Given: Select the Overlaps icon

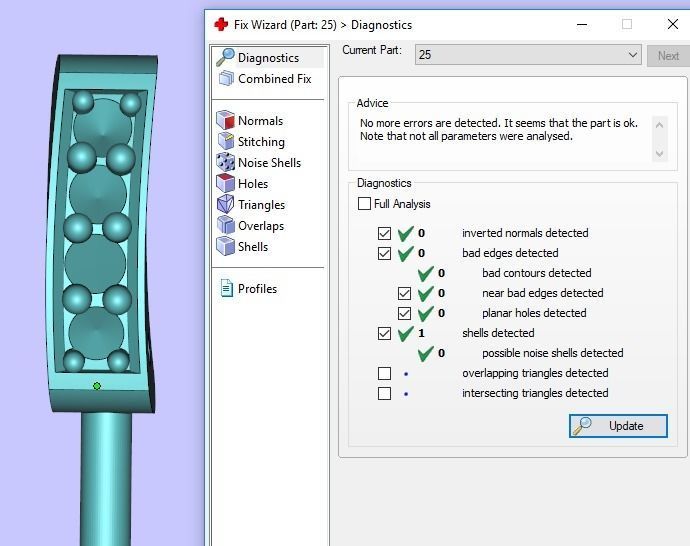Looking at the screenshot, I should 226,225.
